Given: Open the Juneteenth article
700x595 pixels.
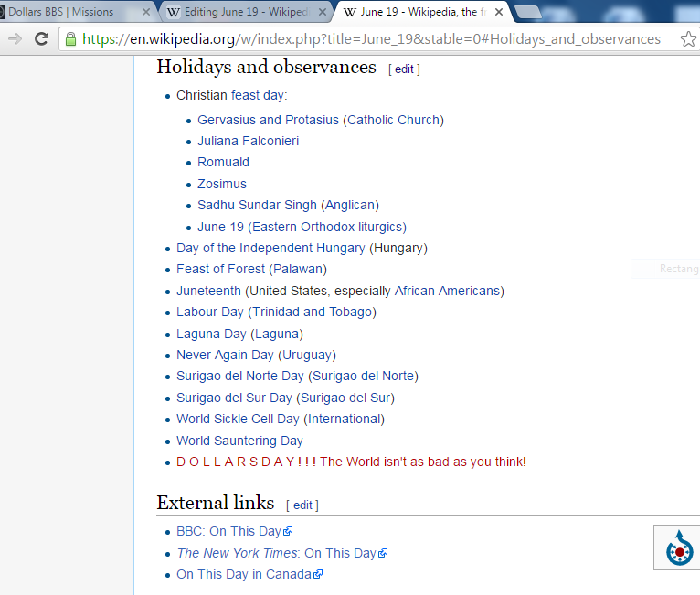Looking at the screenshot, I should (x=208, y=291).
